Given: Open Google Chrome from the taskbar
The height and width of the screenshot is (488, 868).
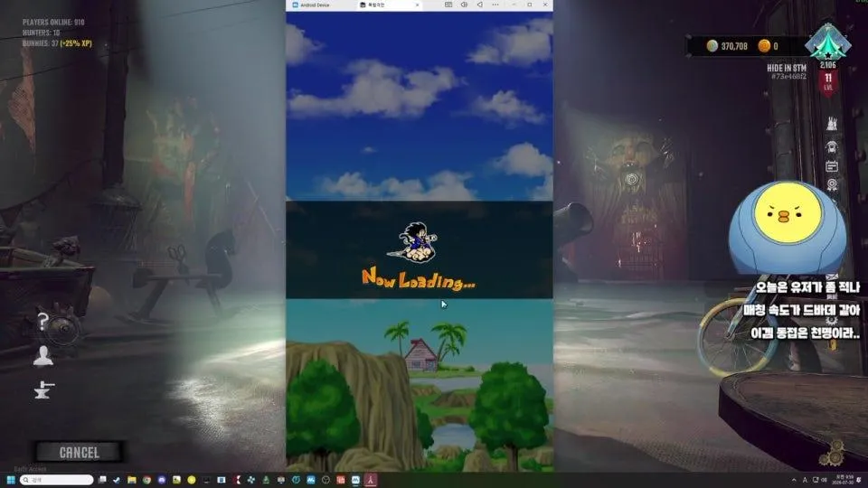Looking at the screenshot, I should point(146,480).
